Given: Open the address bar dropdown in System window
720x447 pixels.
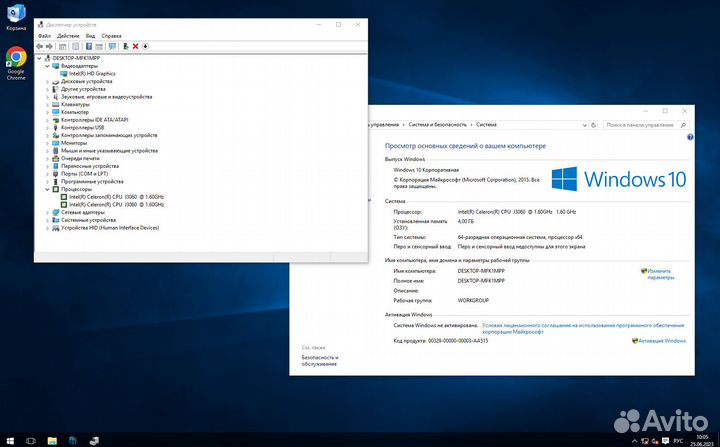Looking at the screenshot, I should (x=584, y=125).
